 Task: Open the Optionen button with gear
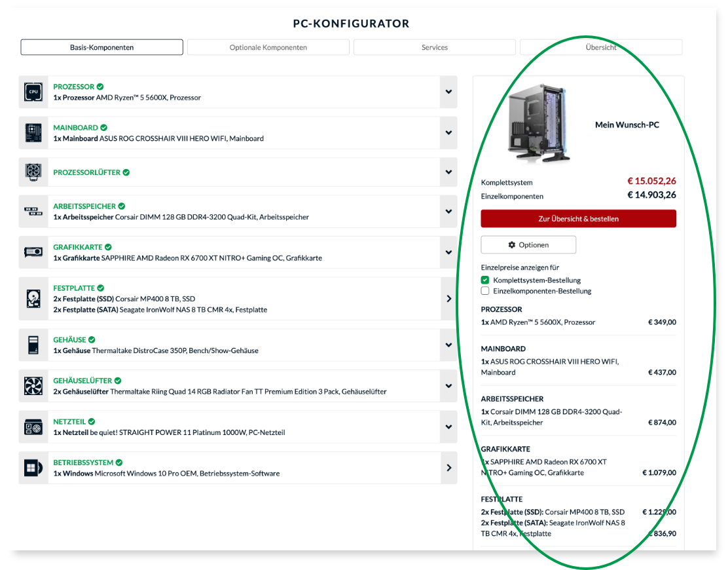click(x=528, y=245)
